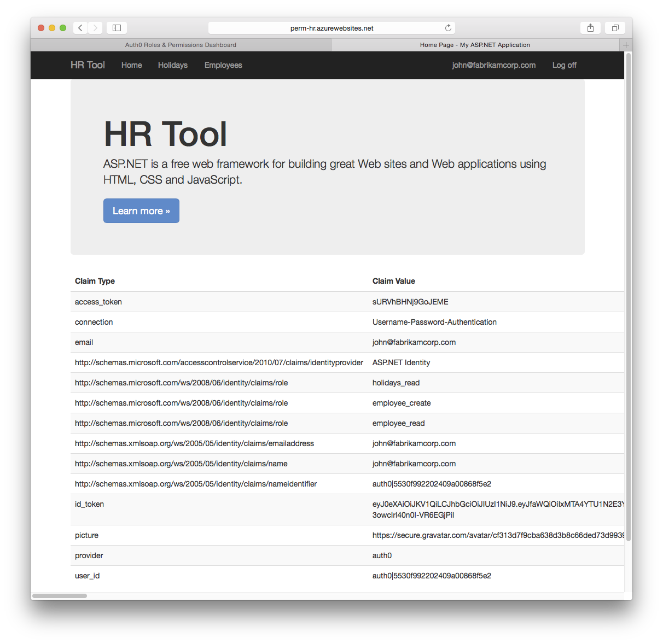Click the HR Tool brand link
Image resolution: width=663 pixels, height=644 pixels.
point(88,65)
